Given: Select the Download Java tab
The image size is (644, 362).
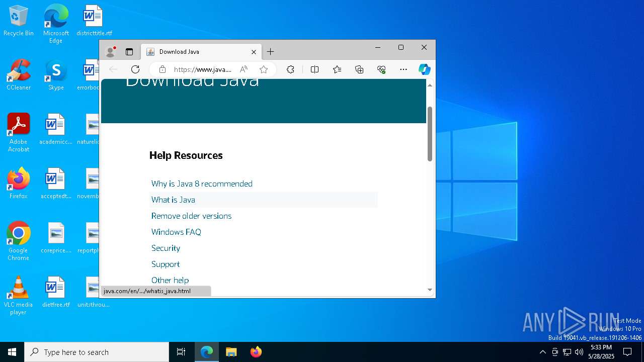Looking at the screenshot, I should (201, 52).
